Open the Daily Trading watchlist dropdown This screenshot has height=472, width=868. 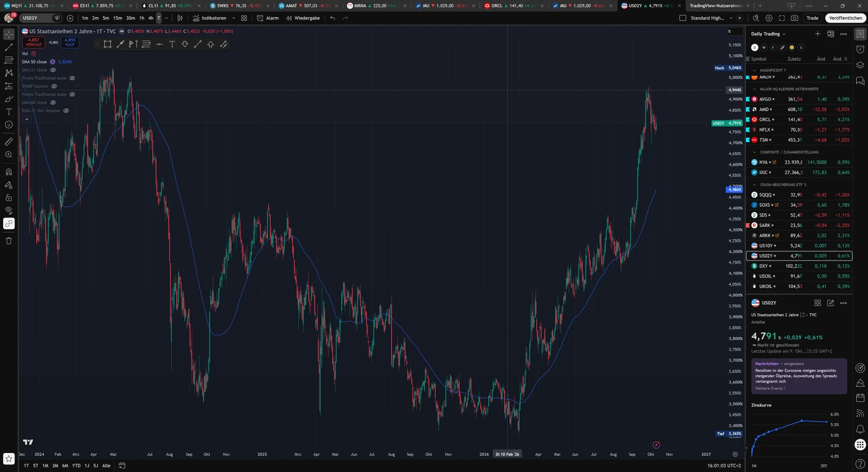[769, 34]
